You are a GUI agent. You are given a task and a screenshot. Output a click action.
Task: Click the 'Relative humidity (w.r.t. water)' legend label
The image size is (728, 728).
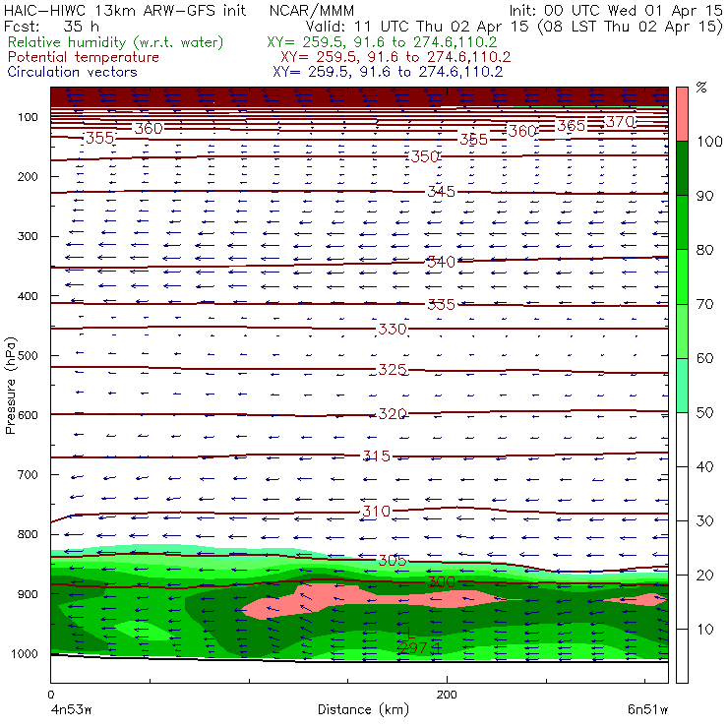coord(116,42)
